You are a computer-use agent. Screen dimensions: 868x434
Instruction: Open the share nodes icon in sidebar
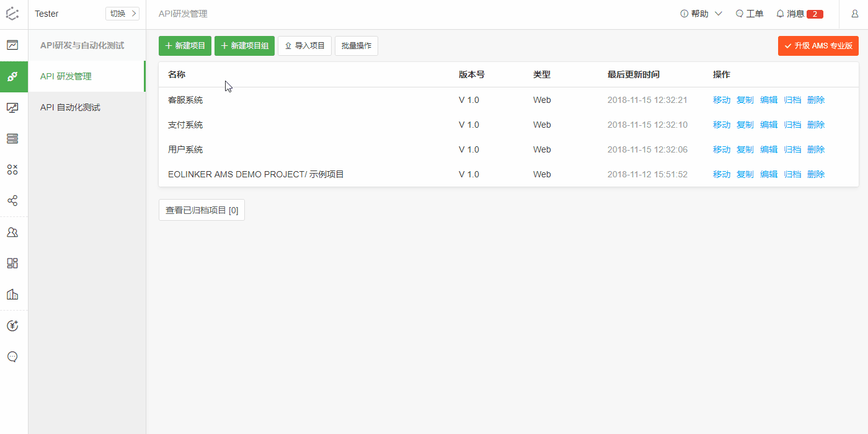(x=12, y=201)
